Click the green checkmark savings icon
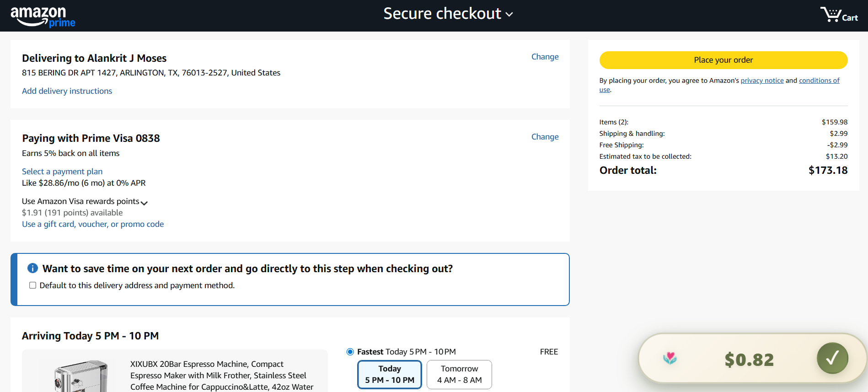The height and width of the screenshot is (392, 868). click(832, 358)
